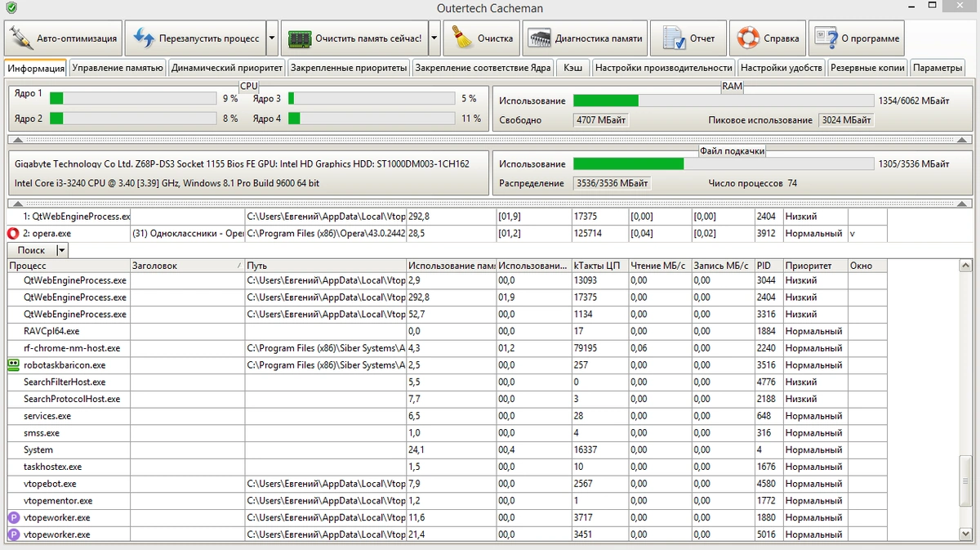Select the smss.exe process
This screenshot has height=550, width=980.
(x=447, y=433)
